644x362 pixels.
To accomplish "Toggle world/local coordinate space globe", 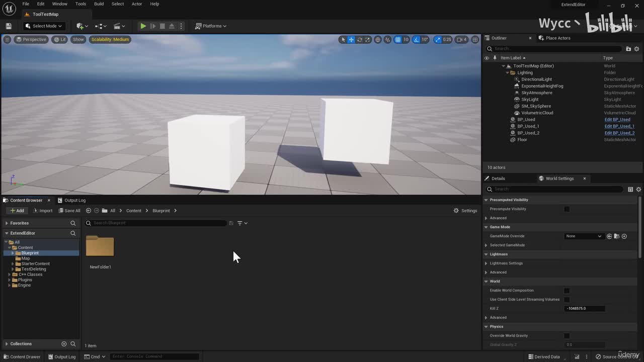I will coord(378,40).
